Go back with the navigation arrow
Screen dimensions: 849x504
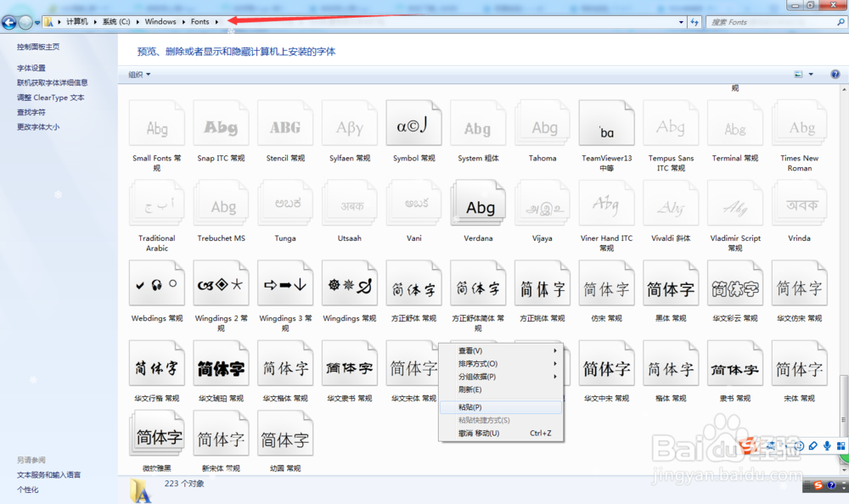(x=8, y=22)
